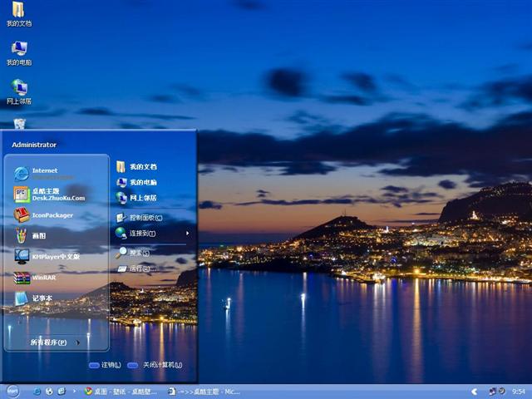Open the 画图 paint program
The image size is (532, 399).
click(42, 236)
